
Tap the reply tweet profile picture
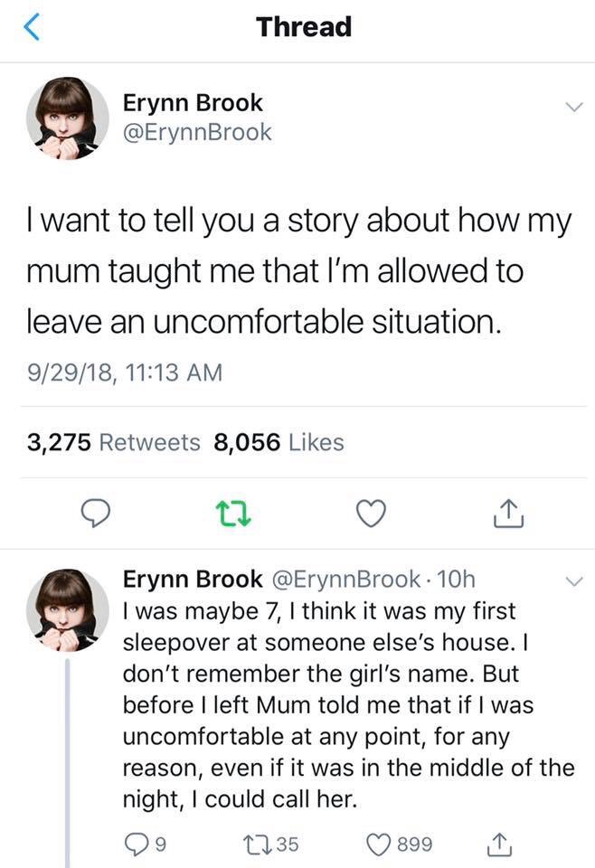click(x=67, y=609)
